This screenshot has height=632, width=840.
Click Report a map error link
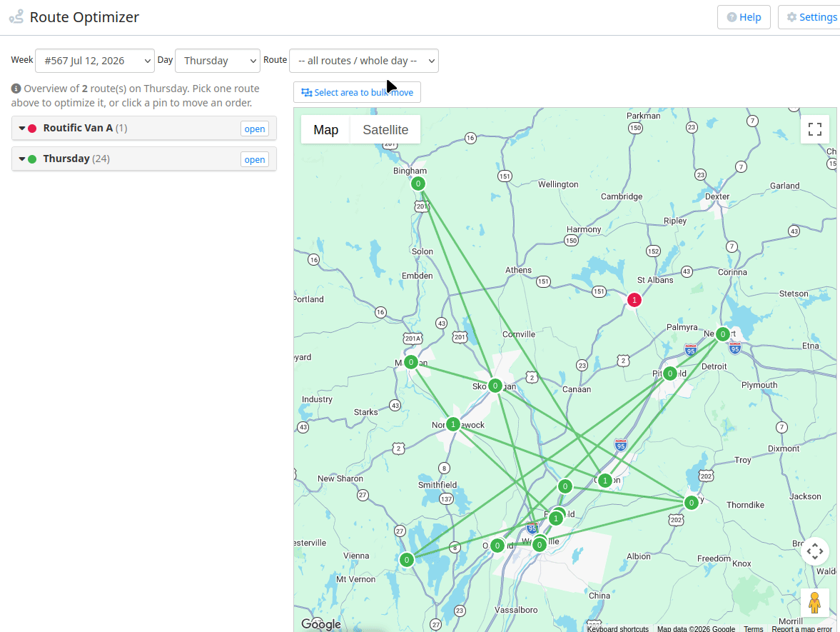pos(801,628)
